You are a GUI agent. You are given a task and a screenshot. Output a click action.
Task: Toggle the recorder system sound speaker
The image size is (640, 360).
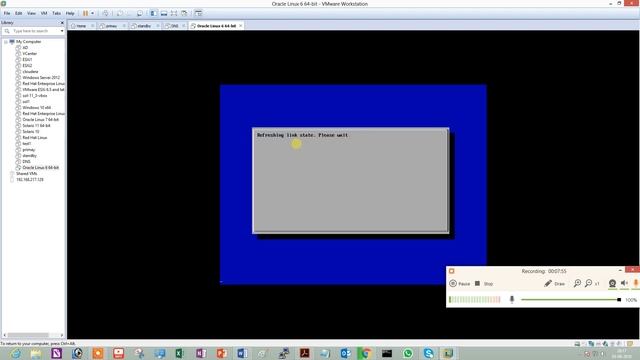pos(624,283)
